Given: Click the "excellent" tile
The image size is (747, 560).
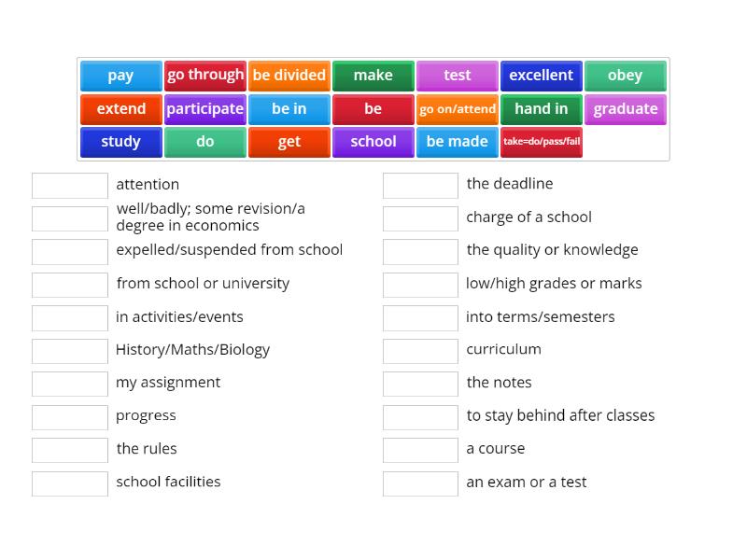Looking at the screenshot, I should pyautogui.click(x=542, y=76).
